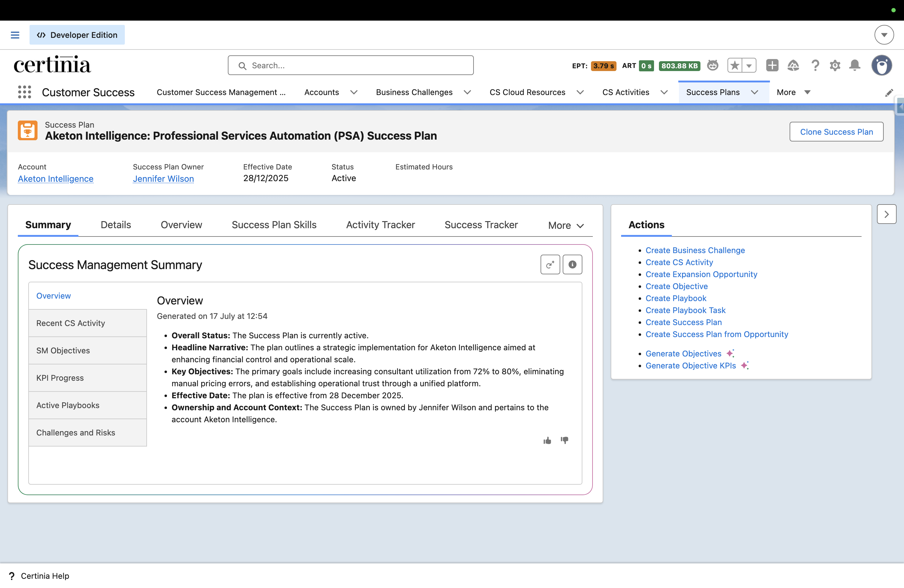Click the Certinia Help question icon
This screenshot has width=904, height=588.
point(12,576)
